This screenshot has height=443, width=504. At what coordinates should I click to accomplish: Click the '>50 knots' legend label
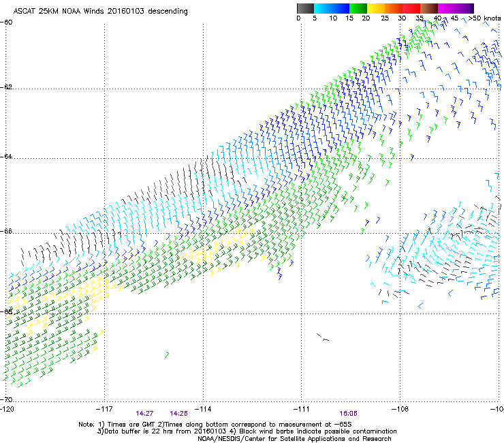pyautogui.click(x=484, y=18)
